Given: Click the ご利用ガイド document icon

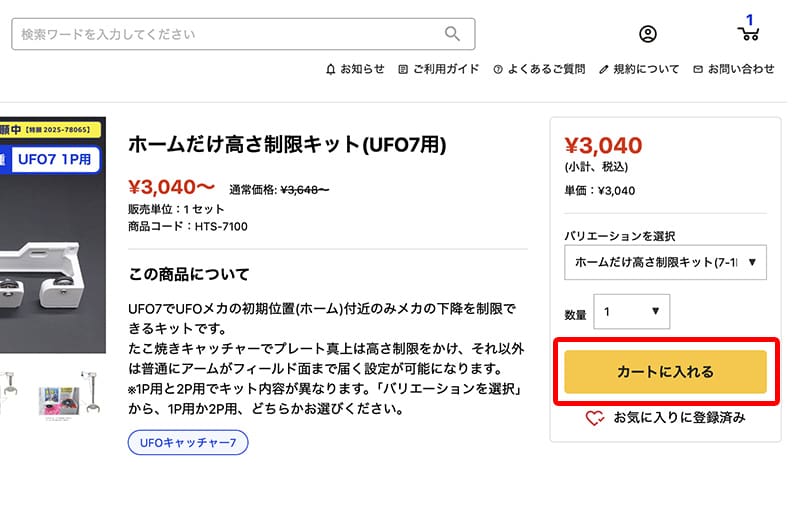Looking at the screenshot, I should pos(403,69).
